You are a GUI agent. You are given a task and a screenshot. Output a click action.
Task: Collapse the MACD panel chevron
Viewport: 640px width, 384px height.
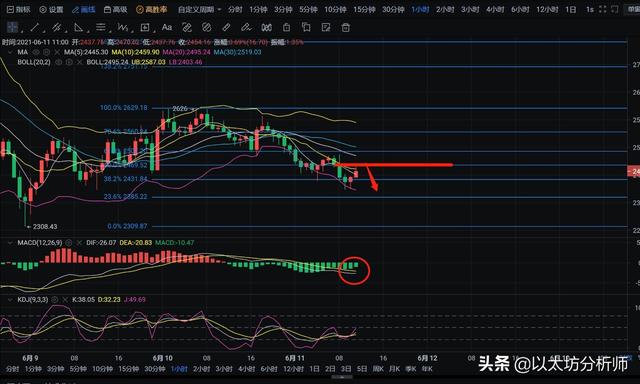(x=10, y=243)
